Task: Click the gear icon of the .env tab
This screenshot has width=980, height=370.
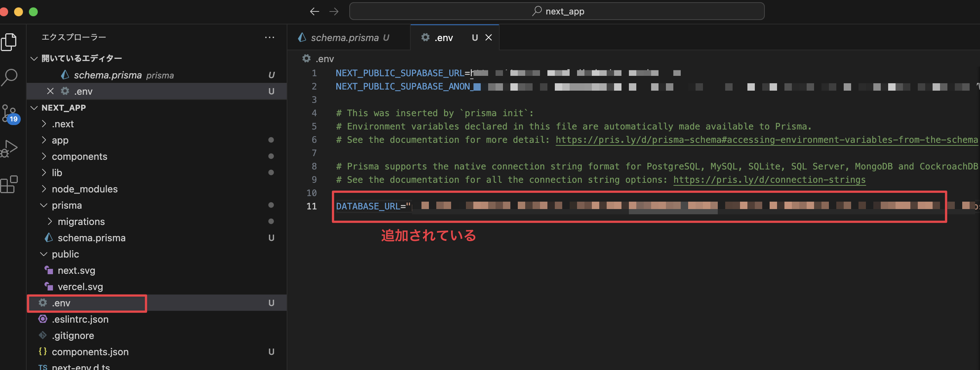Action: [425, 37]
